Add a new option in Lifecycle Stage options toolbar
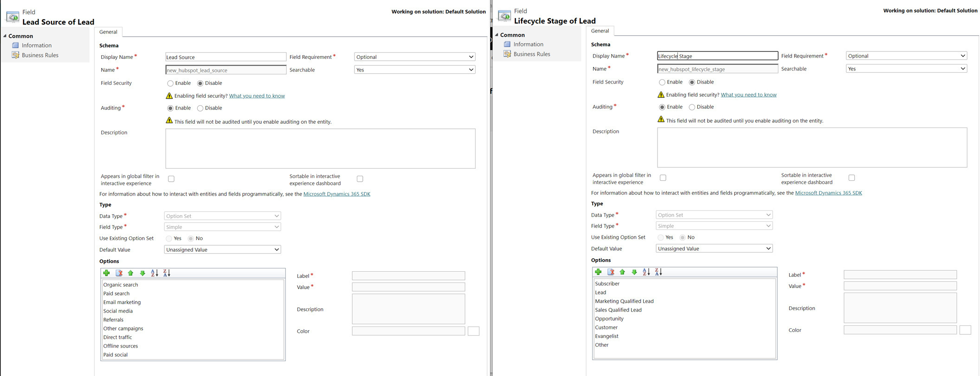This screenshot has width=980, height=376. point(599,272)
